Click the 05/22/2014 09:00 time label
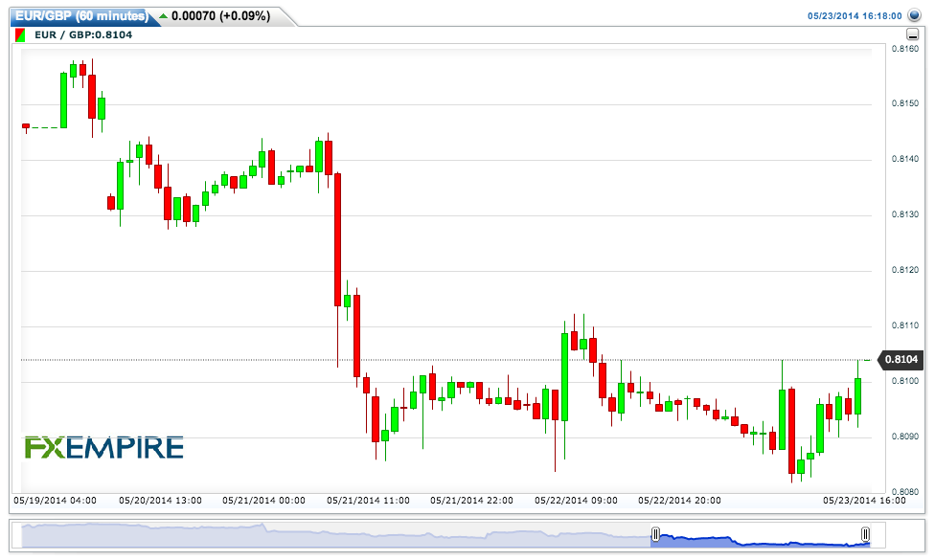This screenshot has height=560, width=935. 576,501
